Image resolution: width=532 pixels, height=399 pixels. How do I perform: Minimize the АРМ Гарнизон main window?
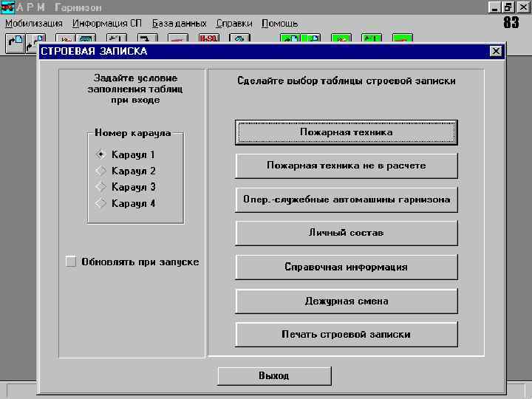(494, 7)
